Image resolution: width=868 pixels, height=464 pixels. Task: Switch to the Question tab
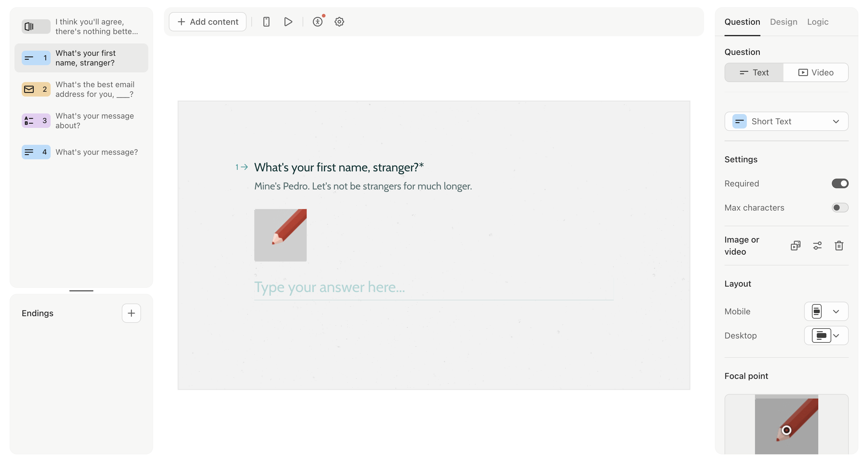click(x=742, y=22)
